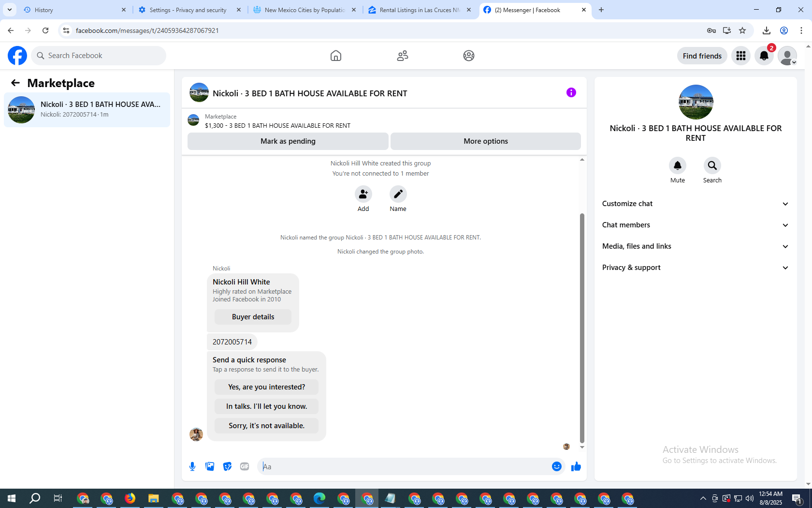Switch to New Mexico Cities by Population tab
The width and height of the screenshot is (812, 508).
[x=305, y=10]
